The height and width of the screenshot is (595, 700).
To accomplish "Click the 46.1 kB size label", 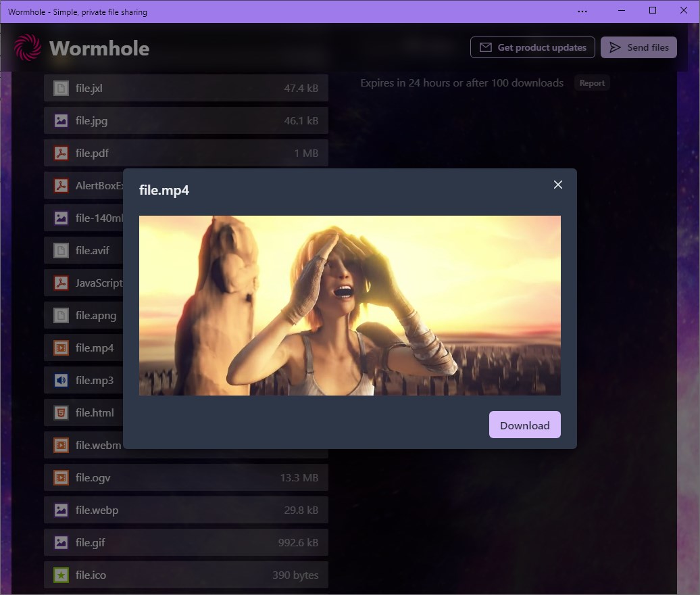I will (301, 120).
